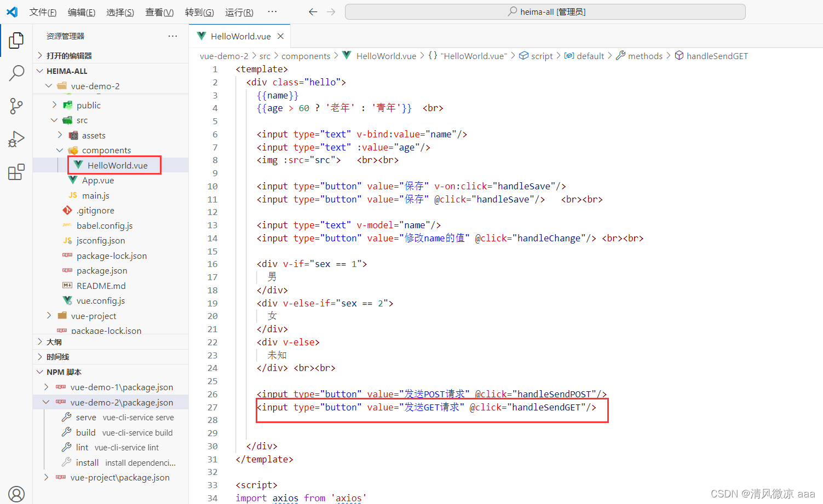Screen dimensions: 823x504
Task: Open the 运行(R) menu
Action: tap(239, 12)
